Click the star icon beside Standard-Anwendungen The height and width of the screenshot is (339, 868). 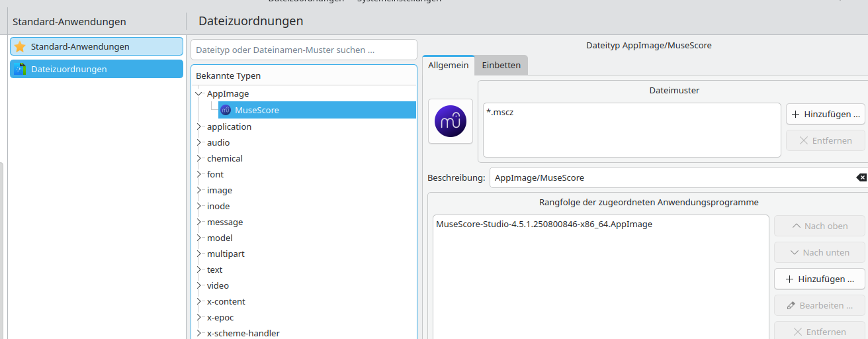click(x=20, y=46)
